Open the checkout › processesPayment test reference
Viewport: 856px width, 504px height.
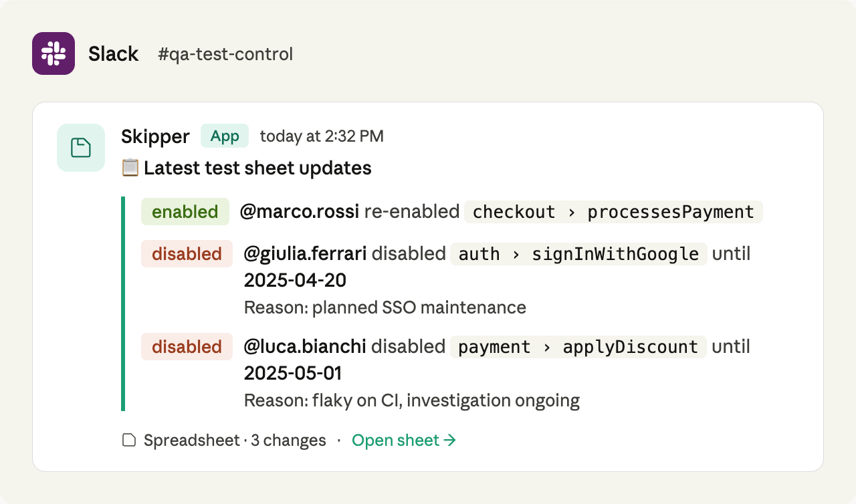coord(612,211)
